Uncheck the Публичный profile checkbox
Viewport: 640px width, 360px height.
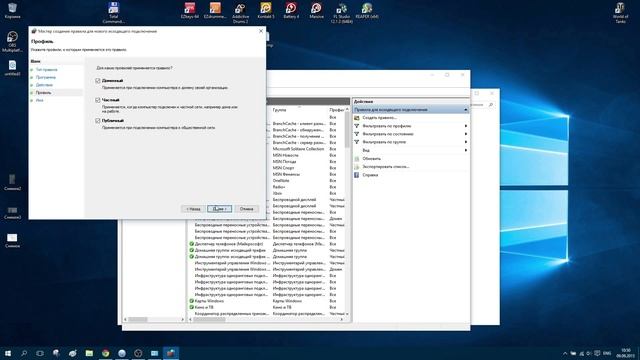(x=98, y=121)
